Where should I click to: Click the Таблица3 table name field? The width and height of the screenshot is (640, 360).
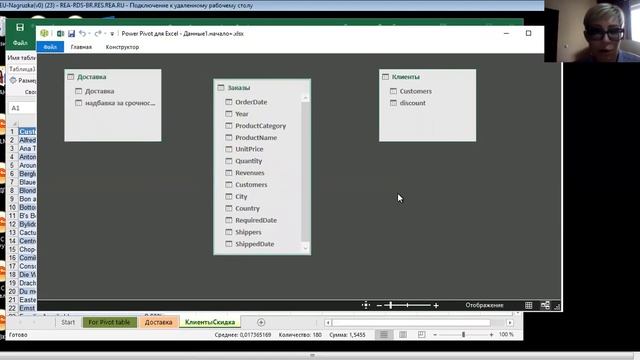coord(22,69)
